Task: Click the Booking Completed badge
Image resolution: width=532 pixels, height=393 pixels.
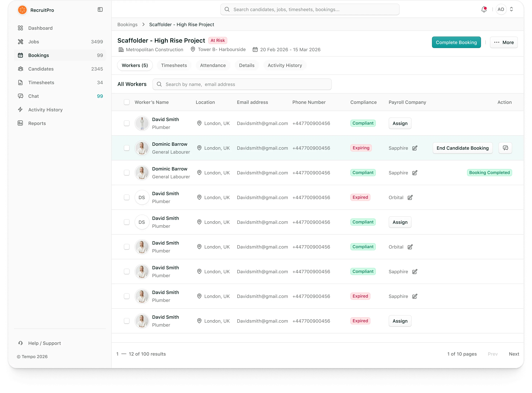Action: click(x=489, y=173)
